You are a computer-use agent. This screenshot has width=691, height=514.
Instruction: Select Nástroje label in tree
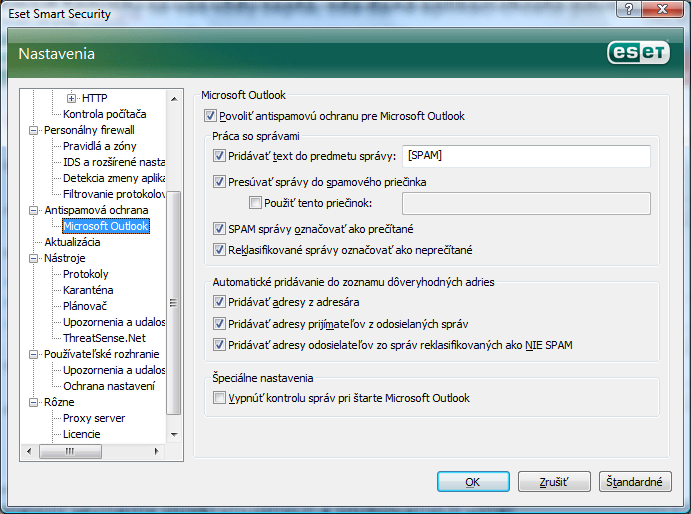pos(65,258)
